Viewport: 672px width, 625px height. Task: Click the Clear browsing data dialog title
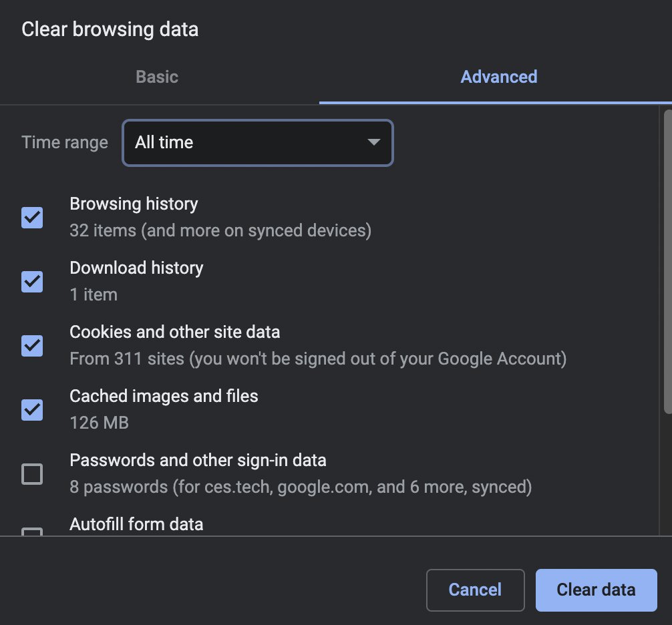pos(110,29)
